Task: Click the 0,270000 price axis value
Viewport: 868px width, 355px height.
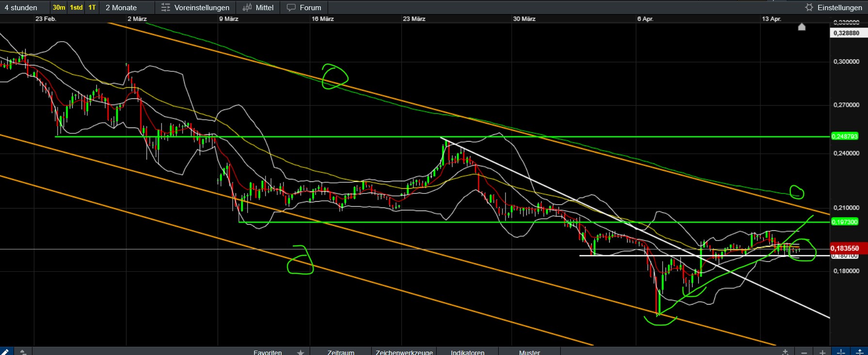Action: [846, 105]
